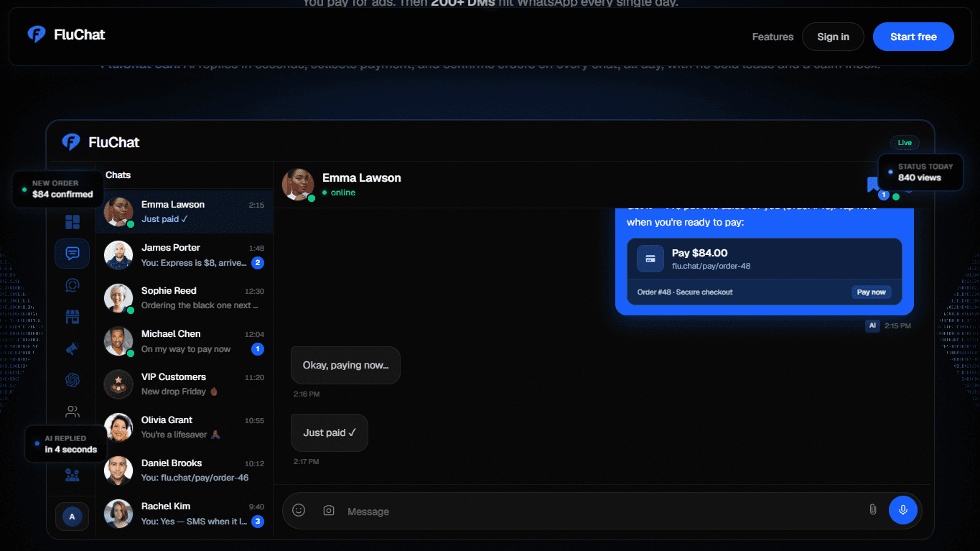Click Olivia Grant's avatar photo

tap(118, 427)
